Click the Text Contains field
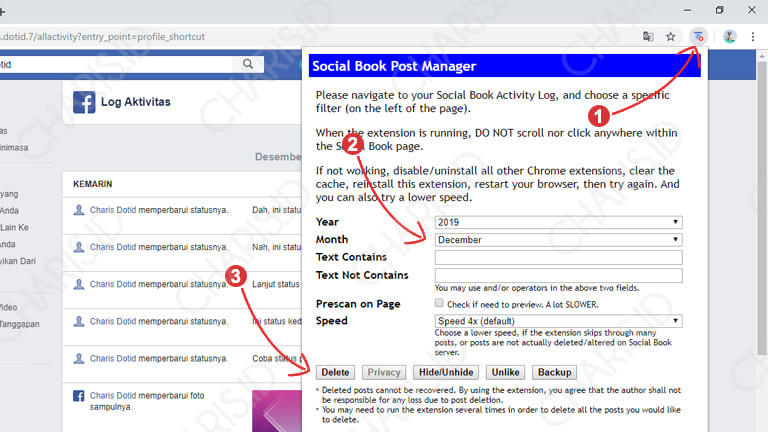 coord(558,258)
